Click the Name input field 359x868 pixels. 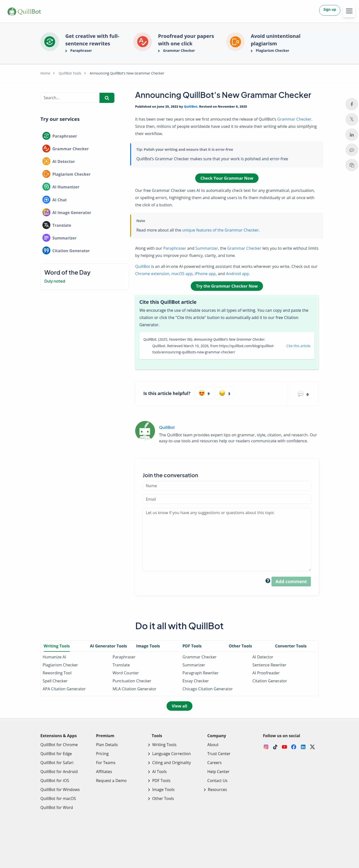(x=227, y=485)
